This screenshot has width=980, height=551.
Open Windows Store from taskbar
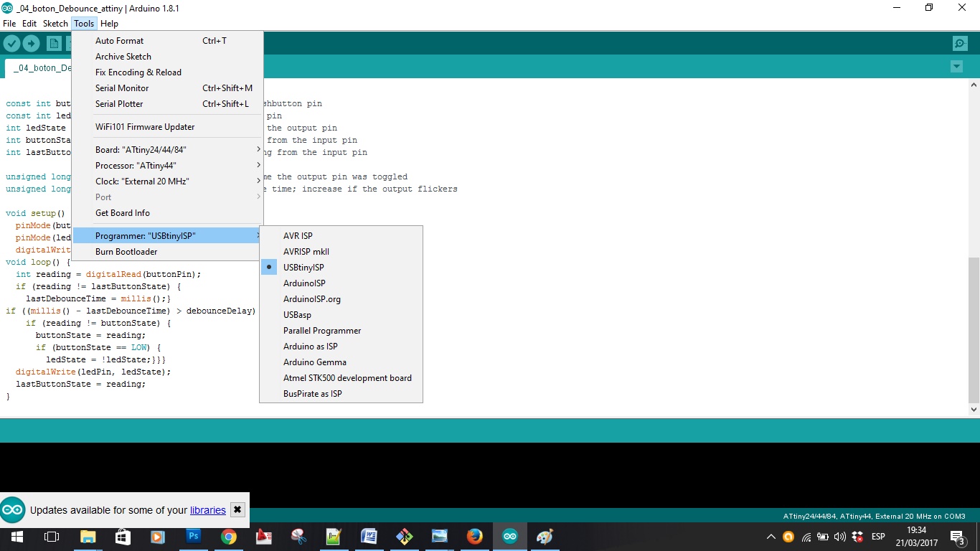(x=123, y=537)
